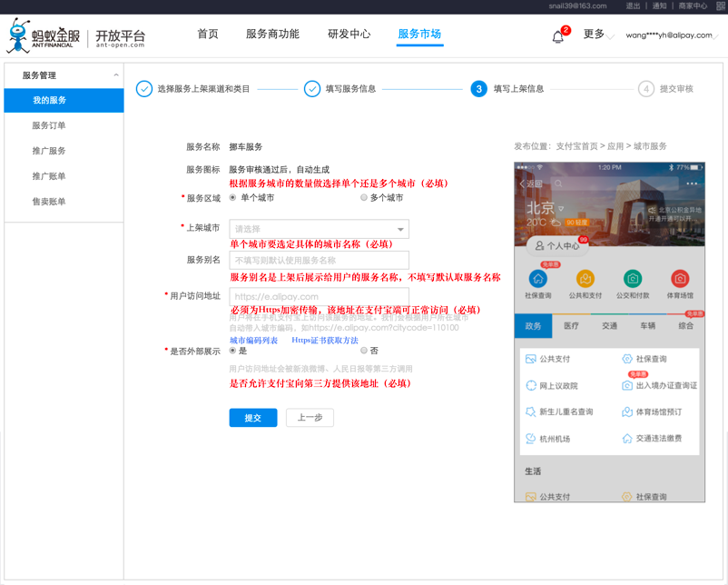This screenshot has height=585, width=728.
Task: Select 单个城市 radio option
Action: (232, 197)
